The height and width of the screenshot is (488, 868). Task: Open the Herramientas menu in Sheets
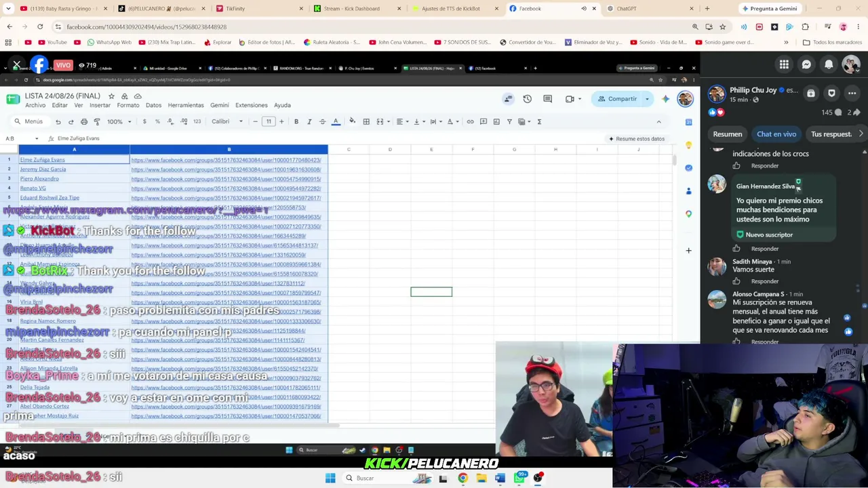(x=186, y=106)
